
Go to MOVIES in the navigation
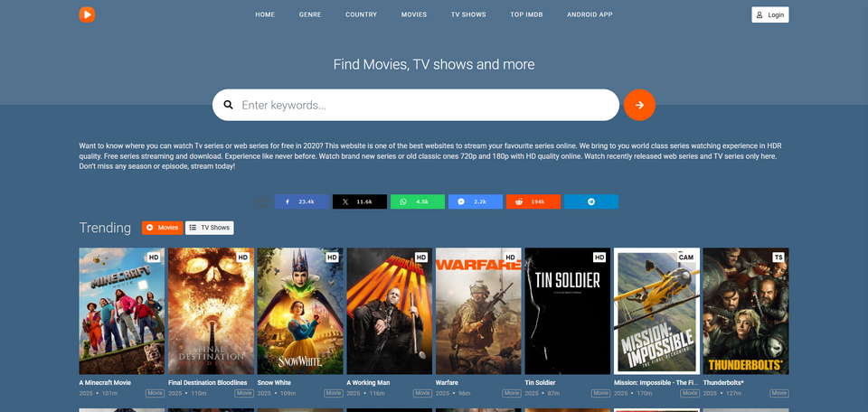pos(414,14)
